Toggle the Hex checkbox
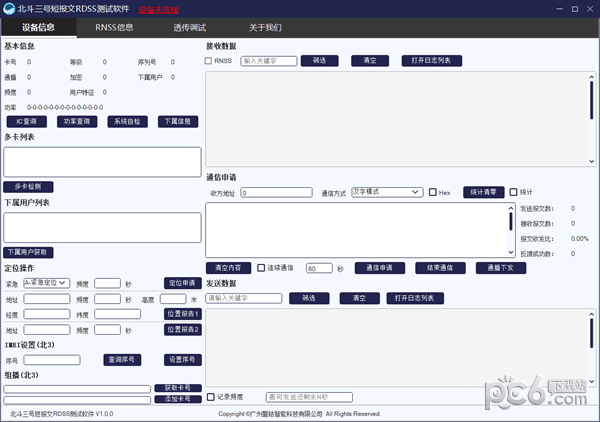This screenshot has width=600, height=422. 433,192
